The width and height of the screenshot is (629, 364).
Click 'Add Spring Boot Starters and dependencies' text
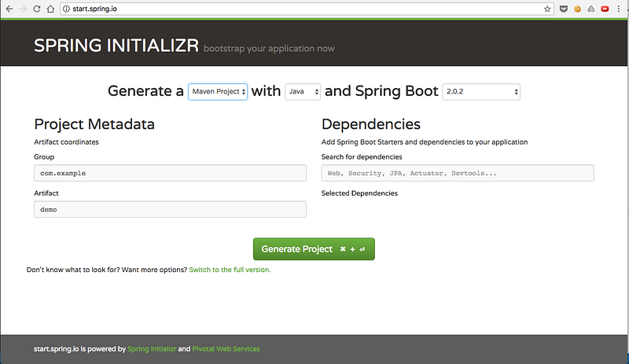coord(425,142)
